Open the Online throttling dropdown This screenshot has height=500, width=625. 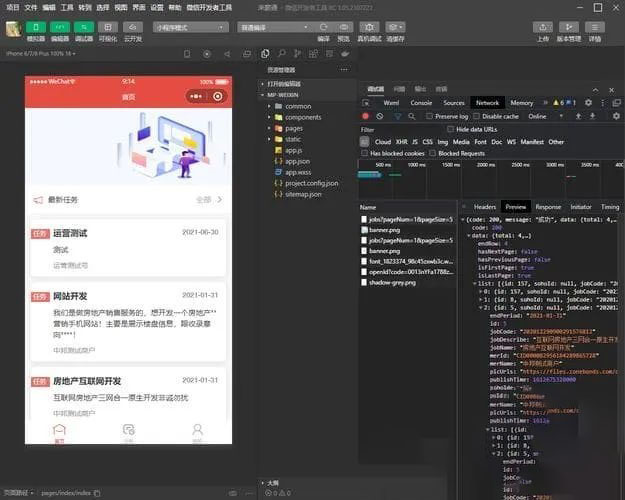(541, 116)
